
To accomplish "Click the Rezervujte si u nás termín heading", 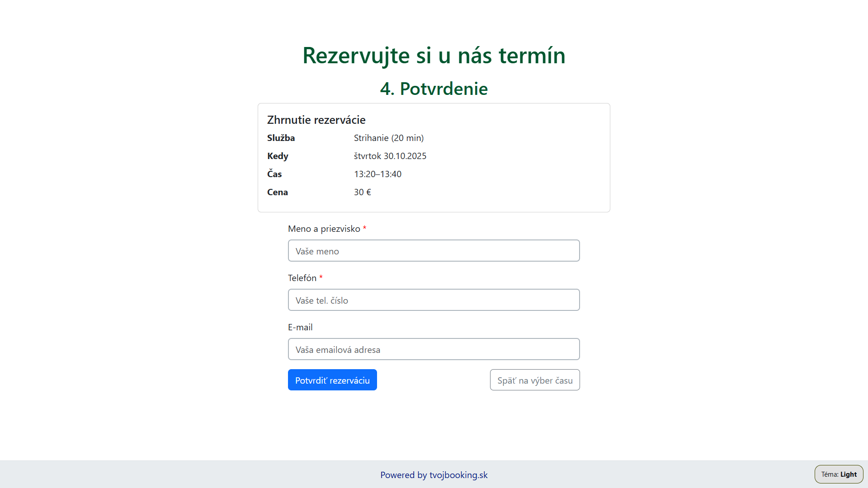I will [434, 56].
